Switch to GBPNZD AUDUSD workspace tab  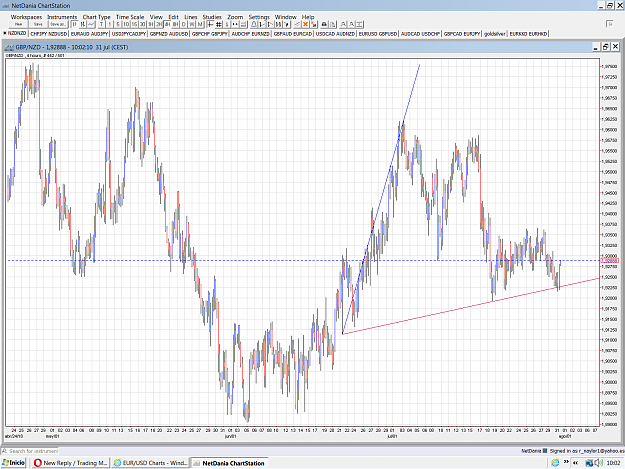pyautogui.click(x=169, y=34)
